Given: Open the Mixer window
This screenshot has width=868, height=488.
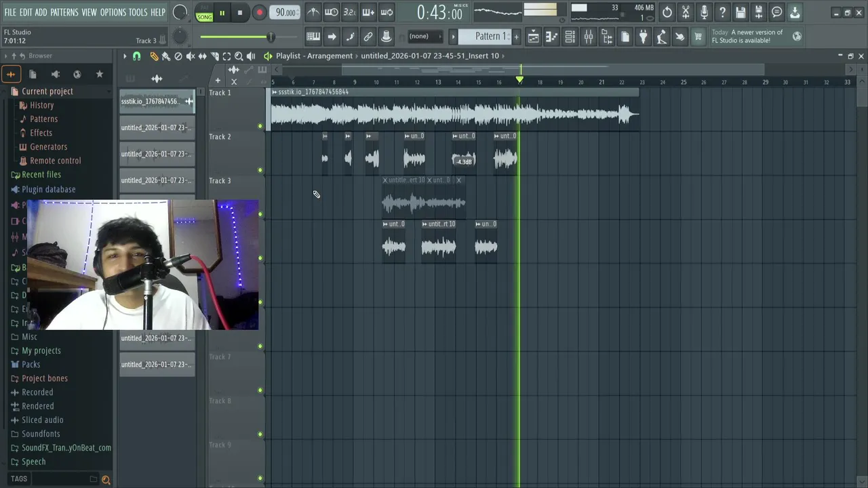Looking at the screenshot, I should tap(588, 37).
